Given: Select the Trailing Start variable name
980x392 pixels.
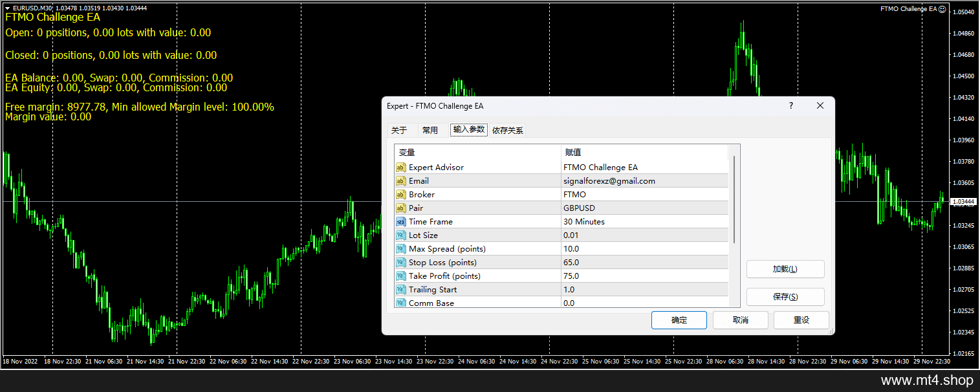Looking at the screenshot, I should click(x=433, y=290).
